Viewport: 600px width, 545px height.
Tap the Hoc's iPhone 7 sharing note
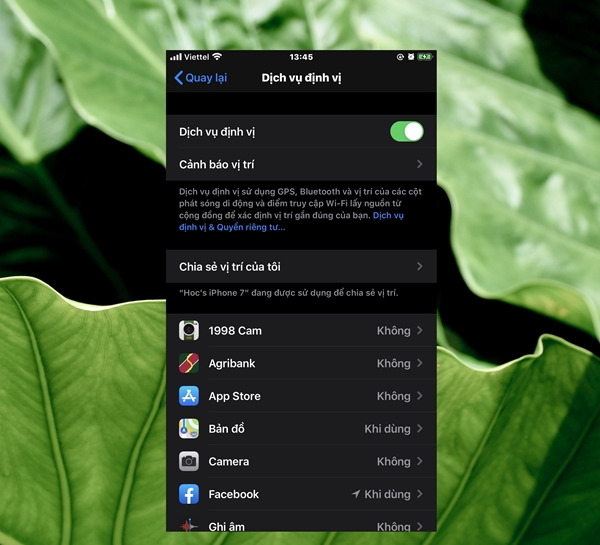pos(289,293)
